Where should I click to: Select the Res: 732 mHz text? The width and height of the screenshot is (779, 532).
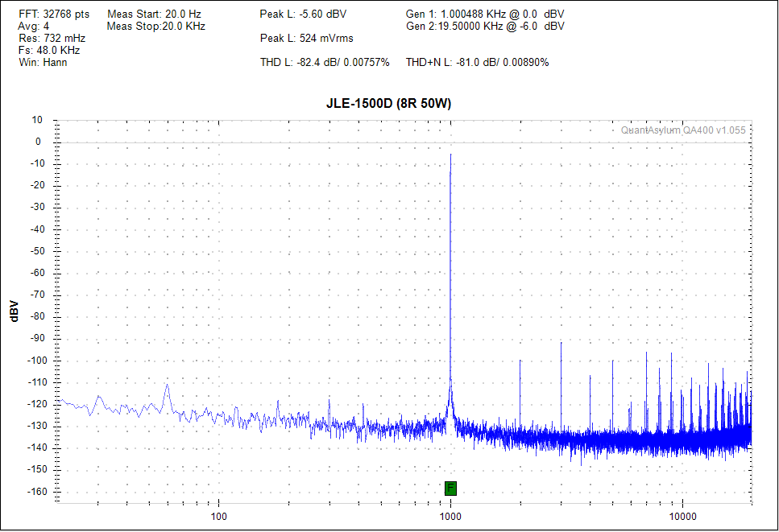pos(52,38)
